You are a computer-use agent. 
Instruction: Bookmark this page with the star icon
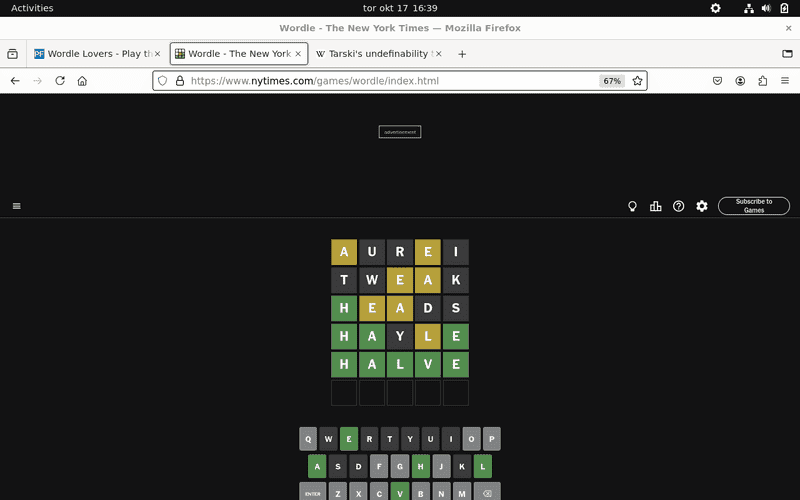[x=637, y=81]
